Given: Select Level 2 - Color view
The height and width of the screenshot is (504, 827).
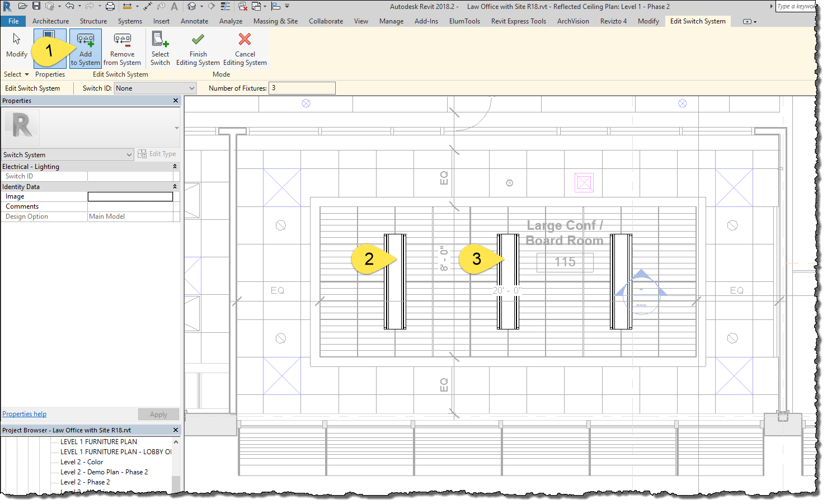Looking at the screenshot, I should tap(82, 462).
